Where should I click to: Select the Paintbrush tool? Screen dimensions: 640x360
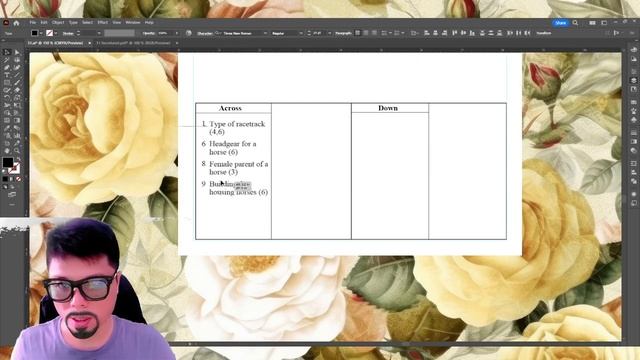point(17,82)
